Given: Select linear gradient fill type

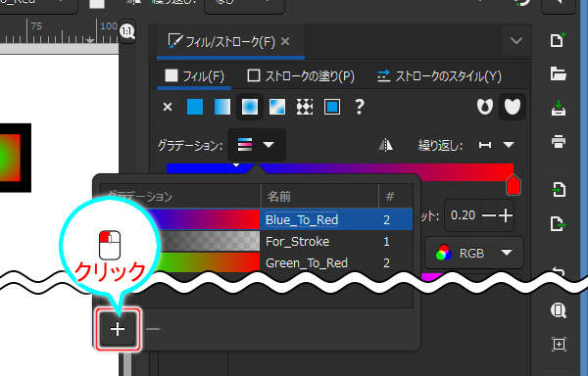Looking at the screenshot, I should click(x=222, y=107).
